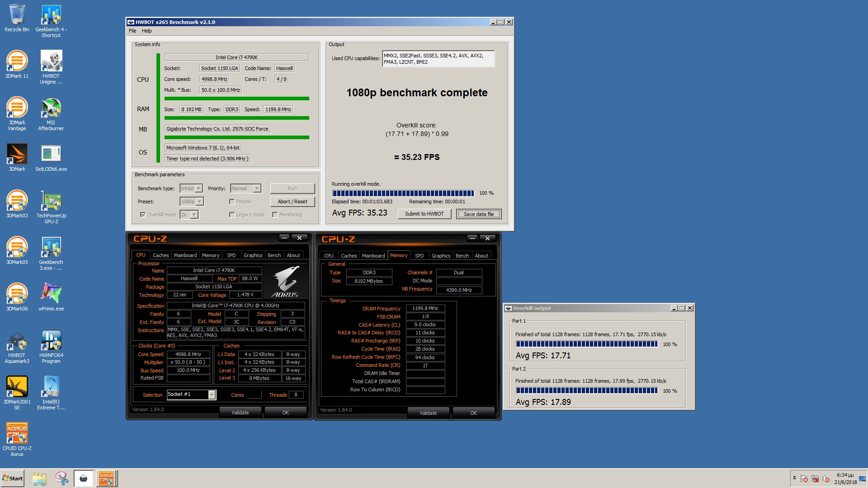Viewport: 868px width, 488px height.
Task: Open HWiNFO64 Program desktop icon
Action: pos(51,346)
